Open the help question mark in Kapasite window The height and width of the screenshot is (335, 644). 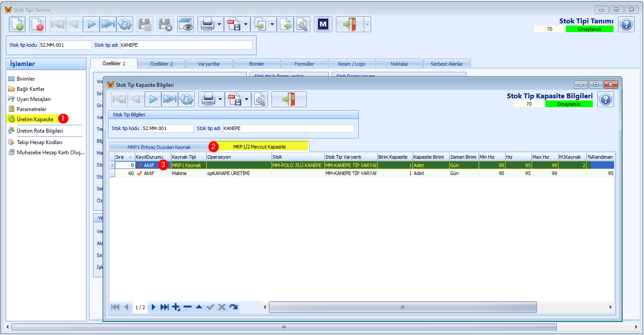(606, 99)
